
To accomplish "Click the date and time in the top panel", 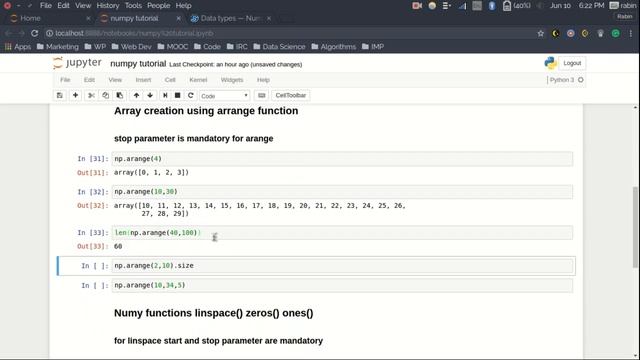I will (577, 6).
